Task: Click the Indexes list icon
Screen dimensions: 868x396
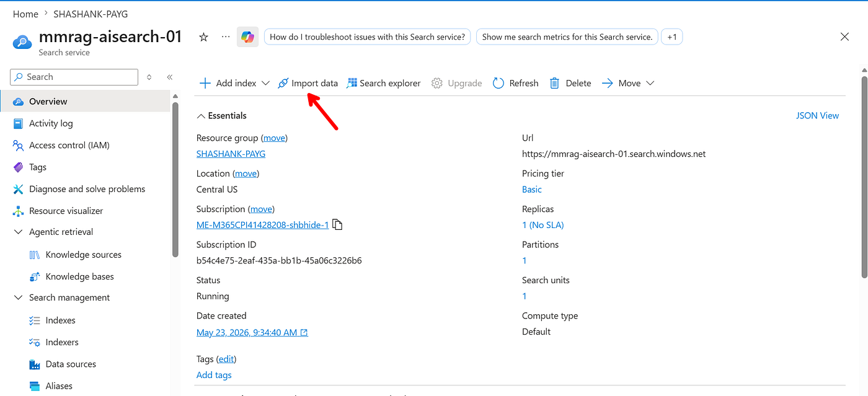Action: click(x=35, y=320)
